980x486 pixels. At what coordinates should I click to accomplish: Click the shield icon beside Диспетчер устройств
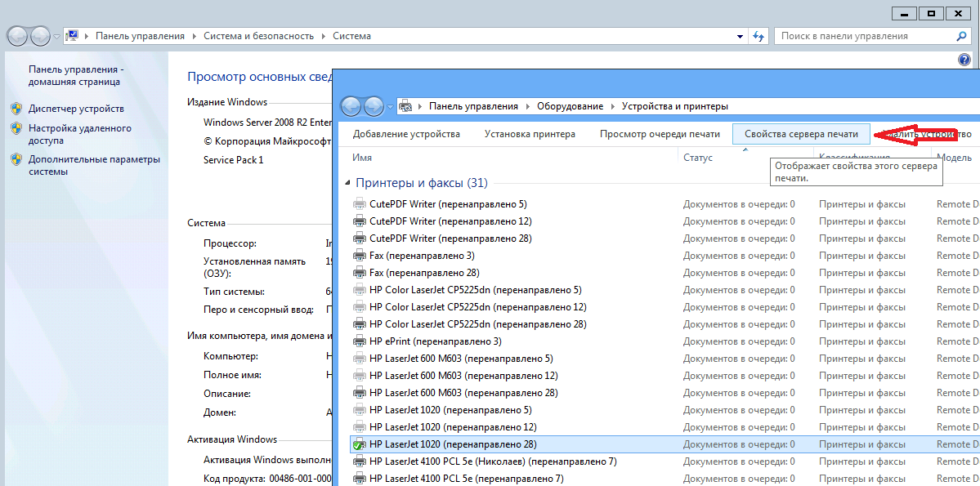tap(17, 109)
